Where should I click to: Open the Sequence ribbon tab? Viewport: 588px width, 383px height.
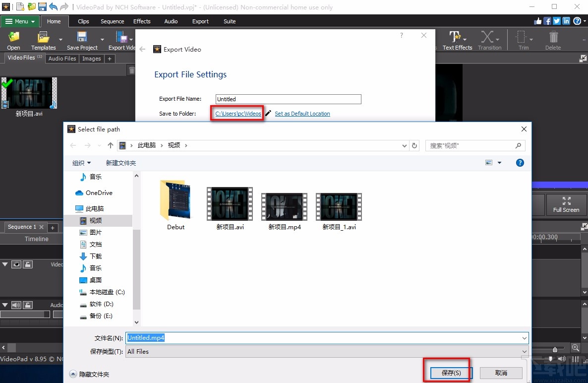[x=112, y=21]
